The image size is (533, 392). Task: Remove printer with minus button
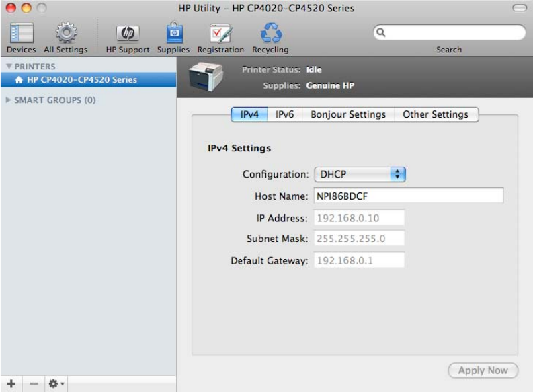[x=34, y=383]
